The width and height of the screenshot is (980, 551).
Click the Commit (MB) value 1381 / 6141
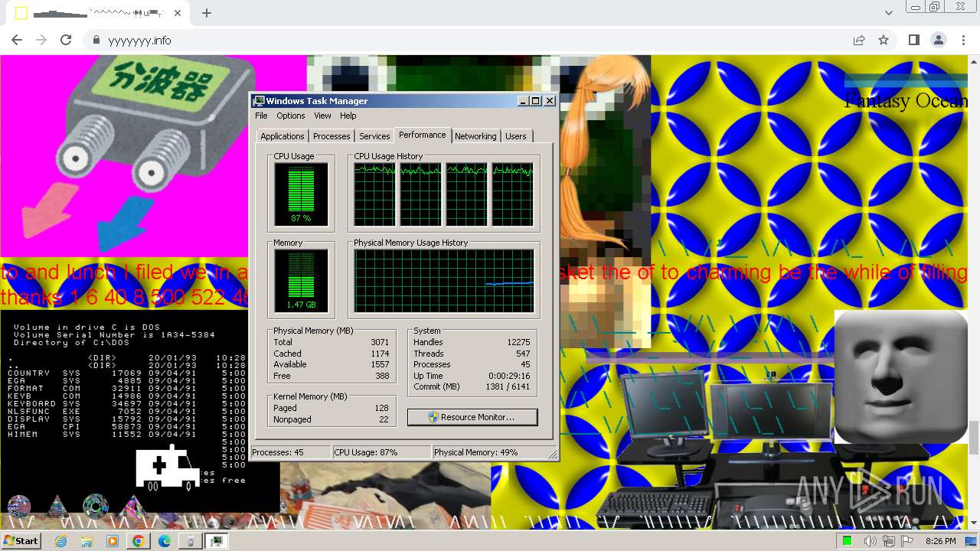508,386
